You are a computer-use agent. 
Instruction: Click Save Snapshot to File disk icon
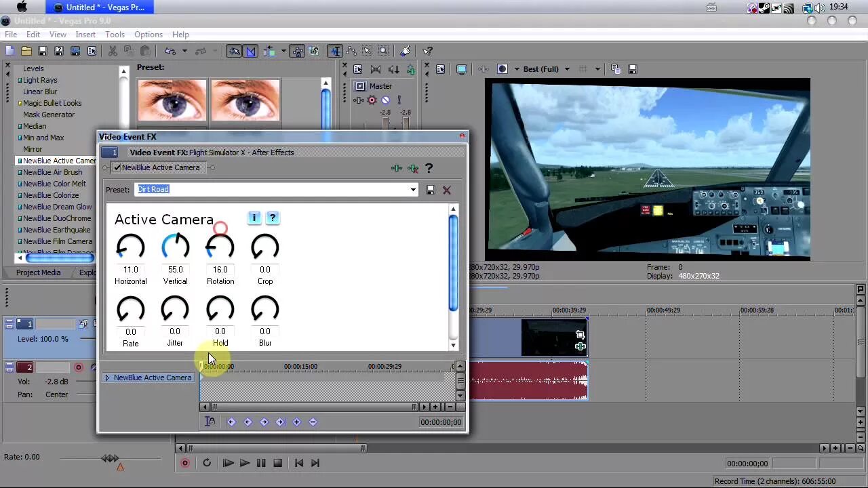[x=633, y=69]
